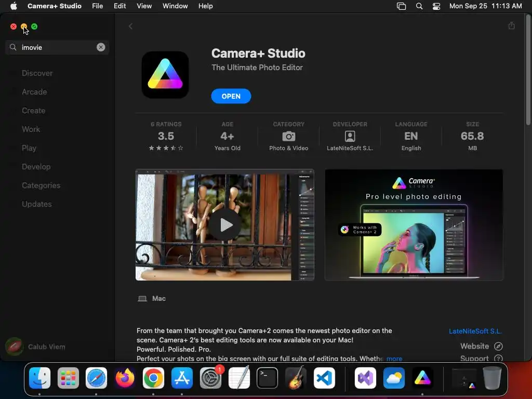Click the Mac platform label
This screenshot has width=532, height=399.
(x=152, y=299)
